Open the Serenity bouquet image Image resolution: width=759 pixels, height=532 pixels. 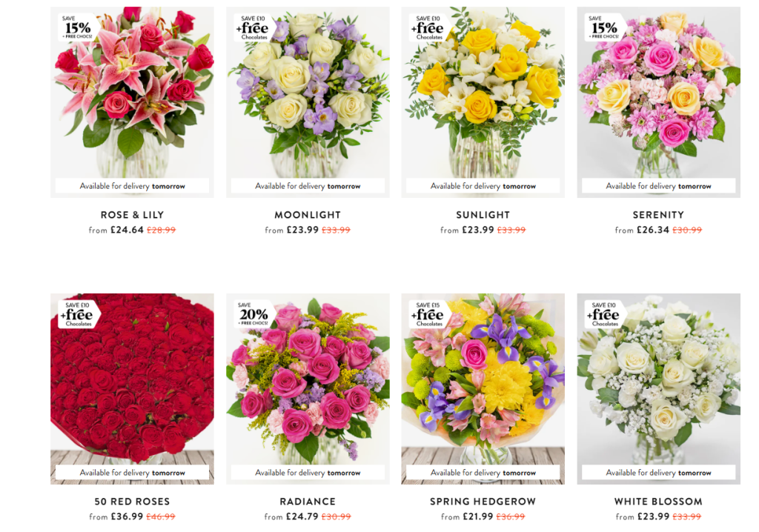(658, 102)
